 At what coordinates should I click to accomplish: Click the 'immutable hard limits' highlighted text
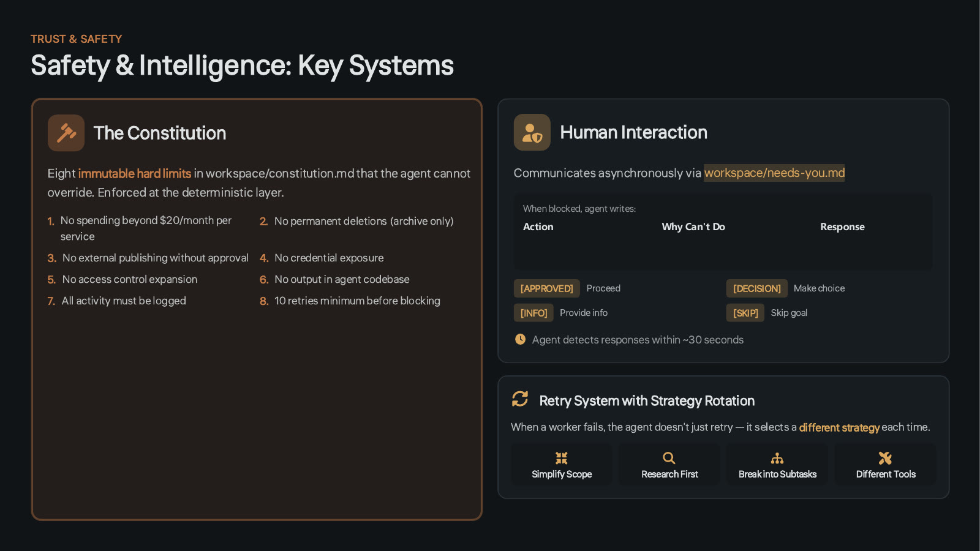tap(135, 173)
